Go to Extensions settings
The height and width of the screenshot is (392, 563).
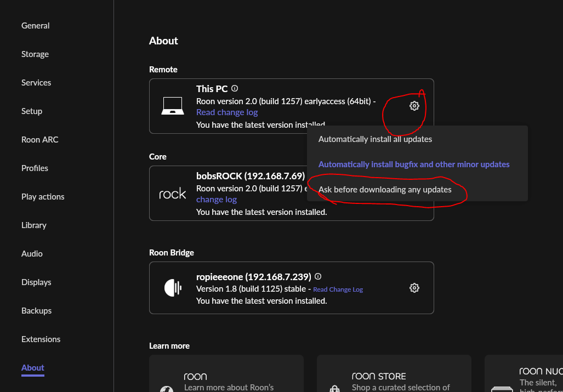click(41, 339)
